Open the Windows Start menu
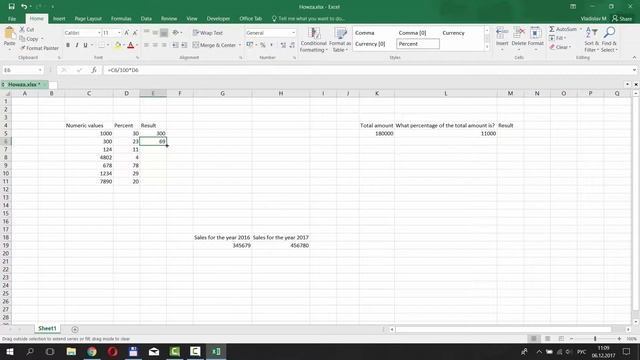The image size is (640, 360). pyautogui.click(x=9, y=351)
